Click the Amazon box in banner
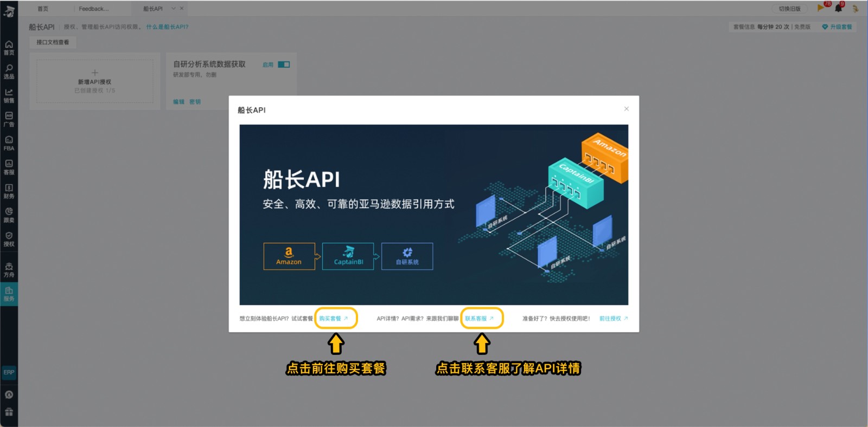Screen dimensions: 868x427 pos(289,256)
